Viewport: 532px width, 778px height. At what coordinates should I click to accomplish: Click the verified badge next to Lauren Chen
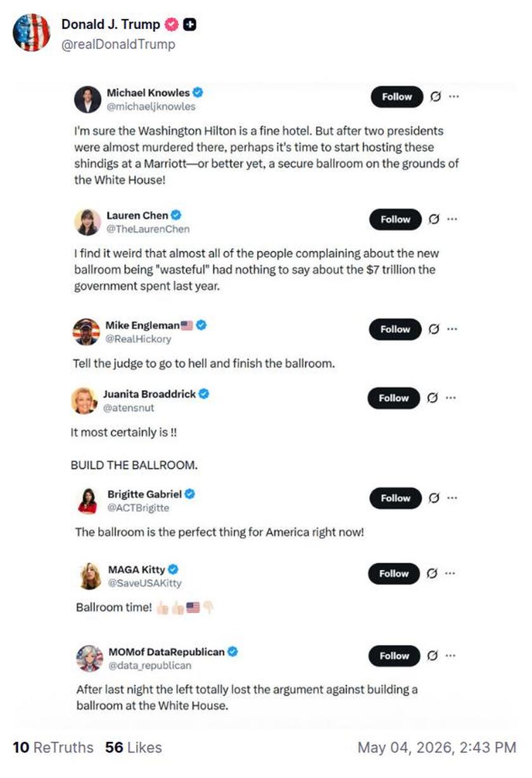176,215
